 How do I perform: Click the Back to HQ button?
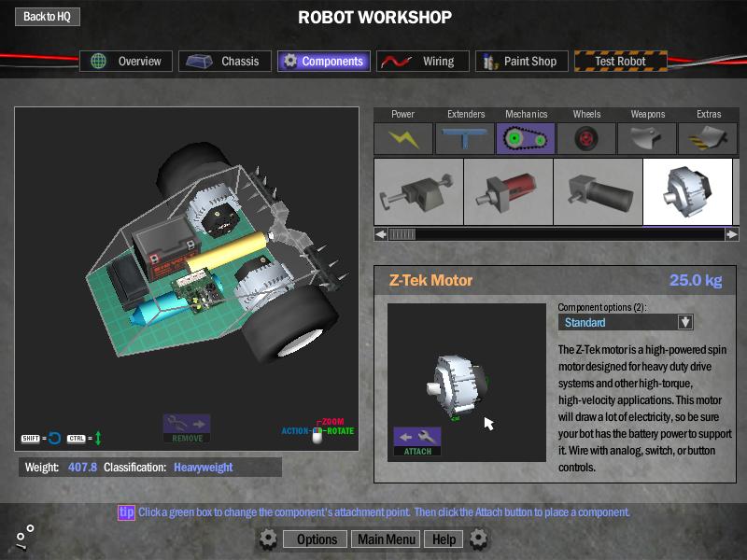(47, 17)
